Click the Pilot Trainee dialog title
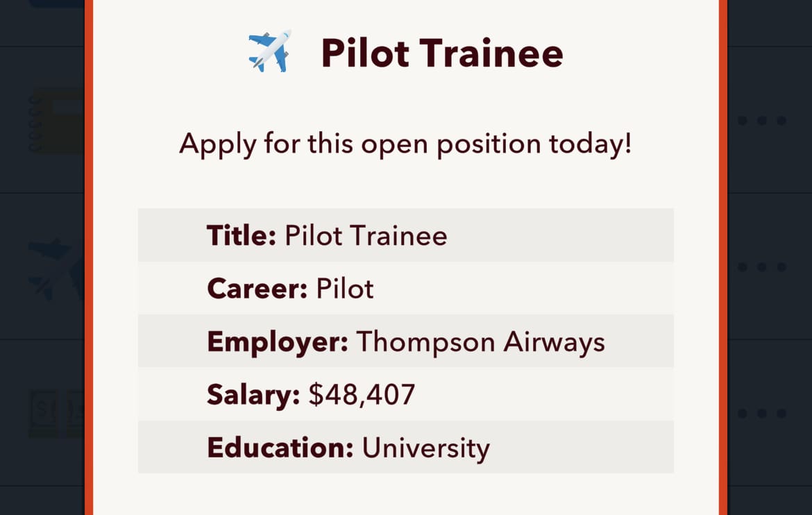 pyautogui.click(x=442, y=51)
